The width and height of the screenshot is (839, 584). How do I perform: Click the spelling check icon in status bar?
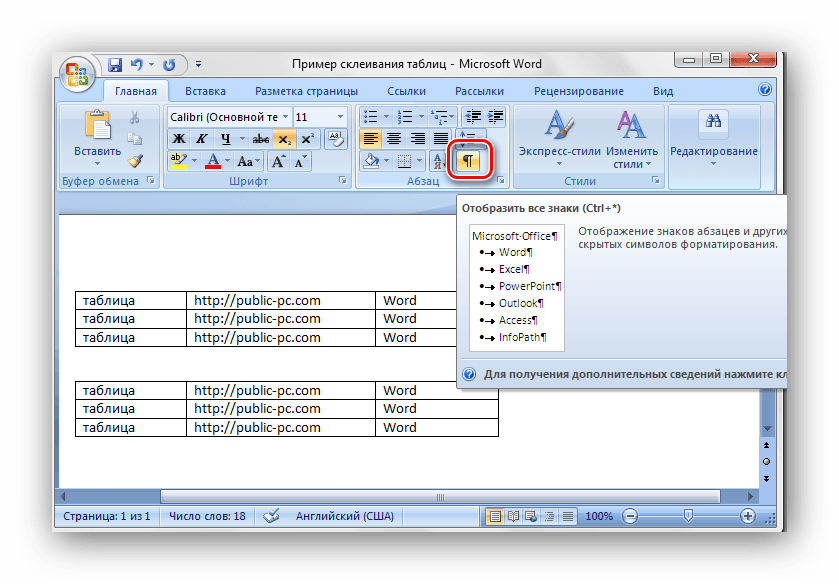click(x=270, y=517)
